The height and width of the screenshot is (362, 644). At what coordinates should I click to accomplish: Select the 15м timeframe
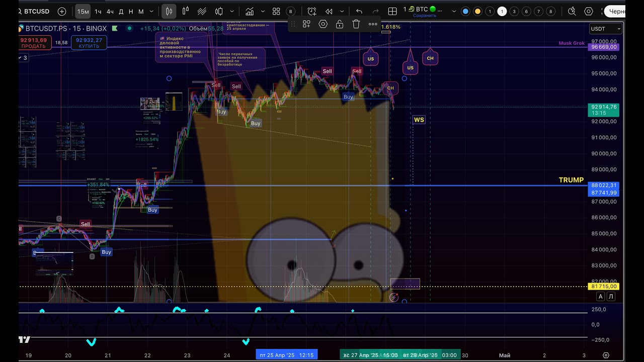pos(83,11)
